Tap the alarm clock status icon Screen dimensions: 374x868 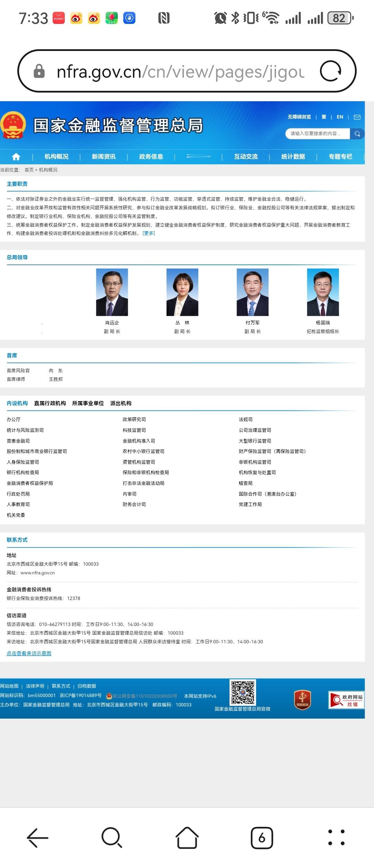(220, 18)
